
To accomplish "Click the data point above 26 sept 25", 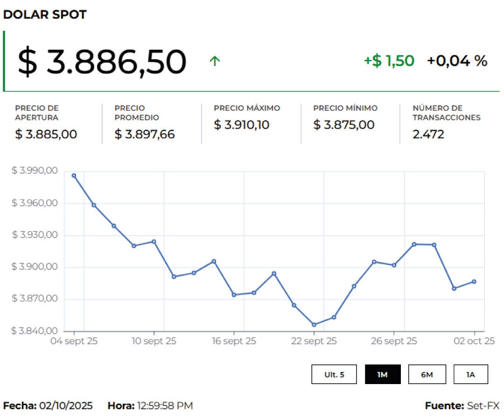I will tap(394, 265).
